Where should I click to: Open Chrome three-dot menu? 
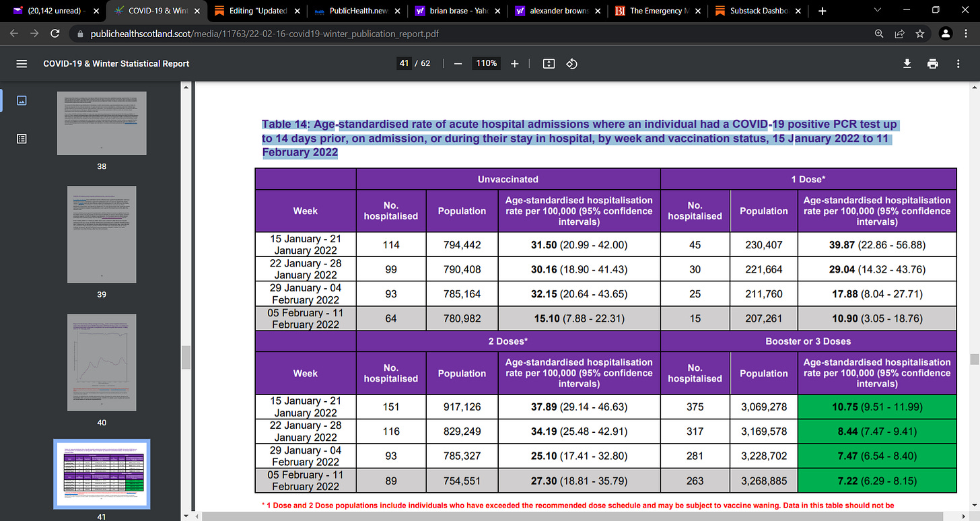pos(967,33)
